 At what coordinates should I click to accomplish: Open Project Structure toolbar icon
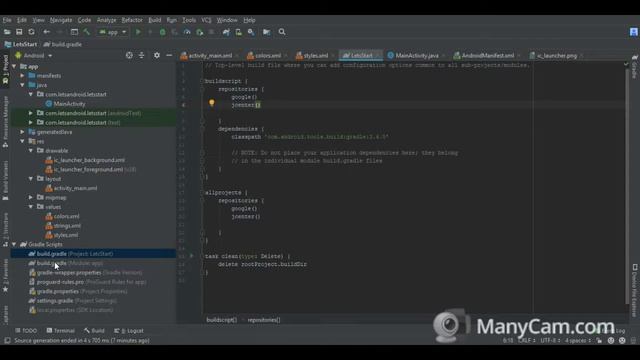(x=267, y=32)
